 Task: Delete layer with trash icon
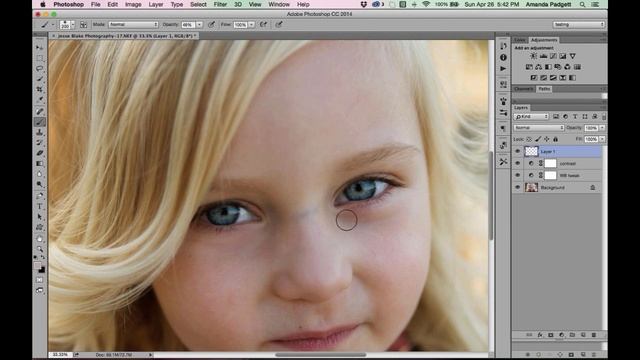coord(594,335)
